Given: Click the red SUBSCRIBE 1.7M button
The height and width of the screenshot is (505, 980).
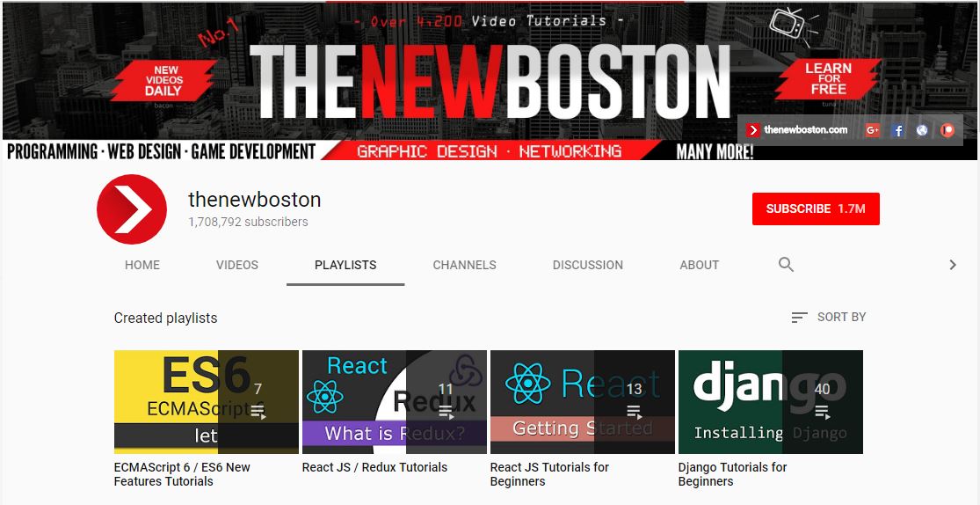Looking at the screenshot, I should [816, 209].
